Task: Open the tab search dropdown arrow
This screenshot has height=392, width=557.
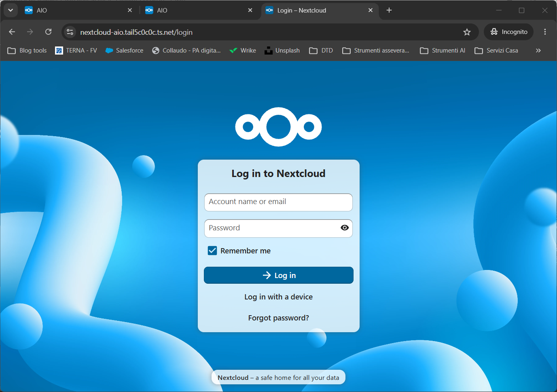Action: [x=11, y=10]
